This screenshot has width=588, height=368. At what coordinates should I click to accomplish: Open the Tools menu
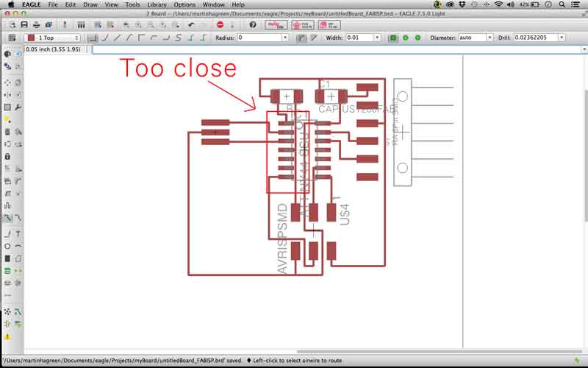coord(132,4)
